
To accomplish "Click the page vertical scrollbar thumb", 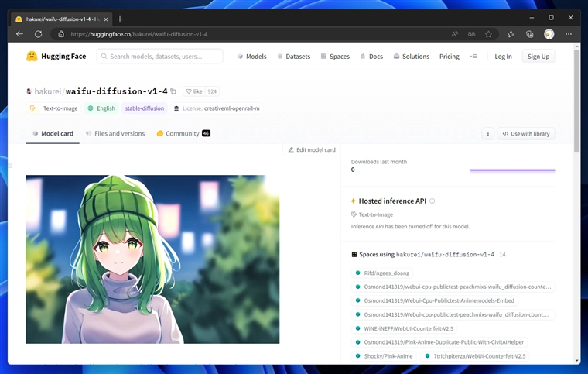I will point(576,101).
